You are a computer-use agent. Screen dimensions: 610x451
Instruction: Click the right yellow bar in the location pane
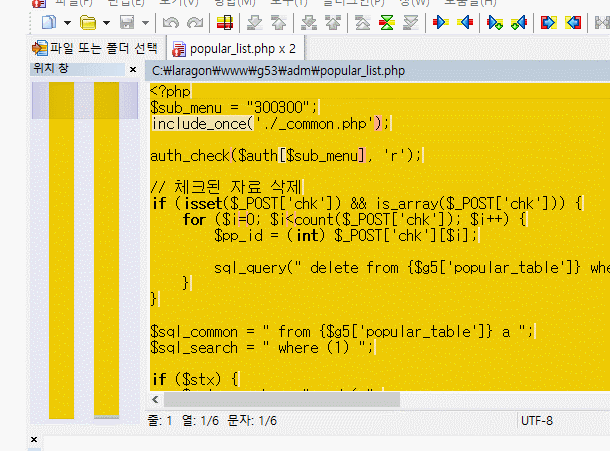pos(106,250)
